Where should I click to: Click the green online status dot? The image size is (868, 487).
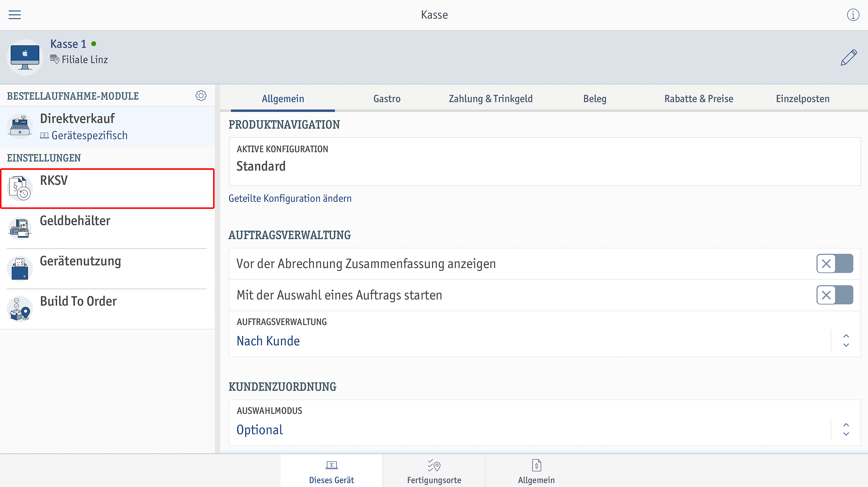click(94, 44)
